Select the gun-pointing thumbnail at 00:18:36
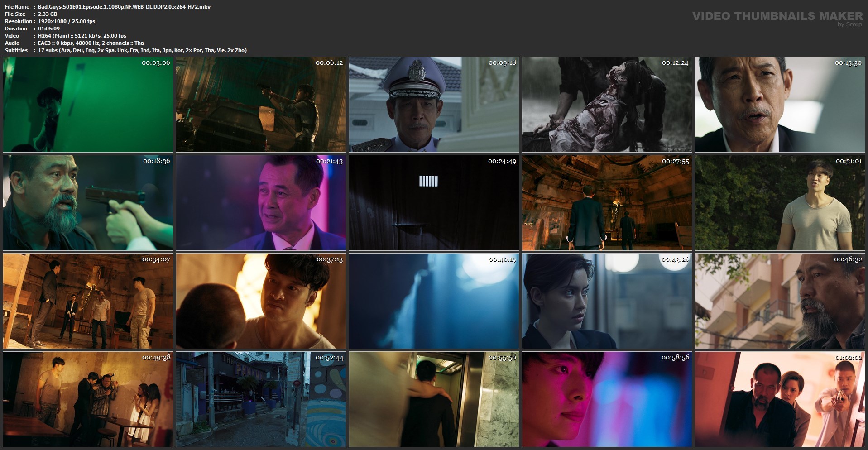 [88, 203]
